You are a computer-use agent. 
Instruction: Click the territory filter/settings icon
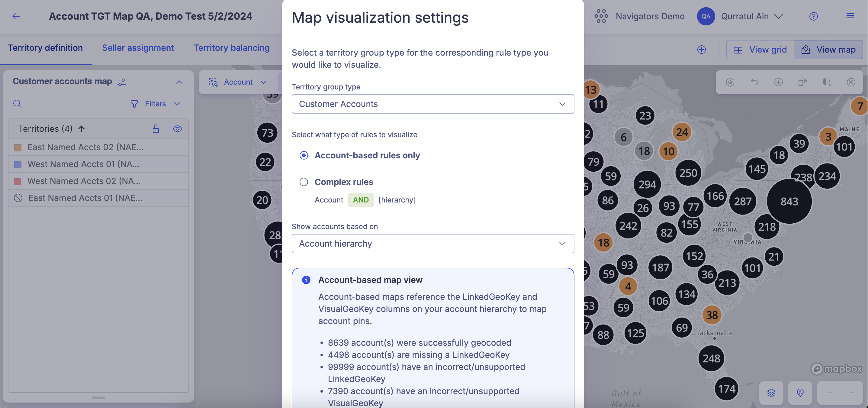coord(121,81)
